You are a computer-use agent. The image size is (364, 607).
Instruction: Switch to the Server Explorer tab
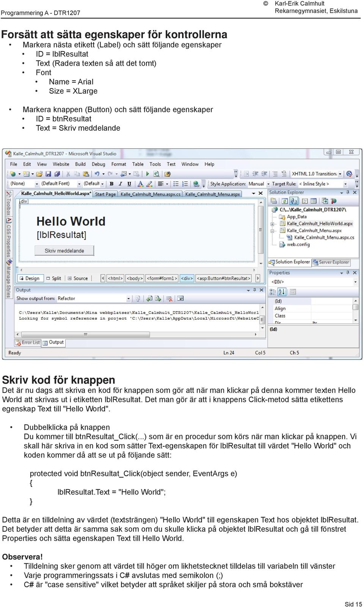pos(331,262)
